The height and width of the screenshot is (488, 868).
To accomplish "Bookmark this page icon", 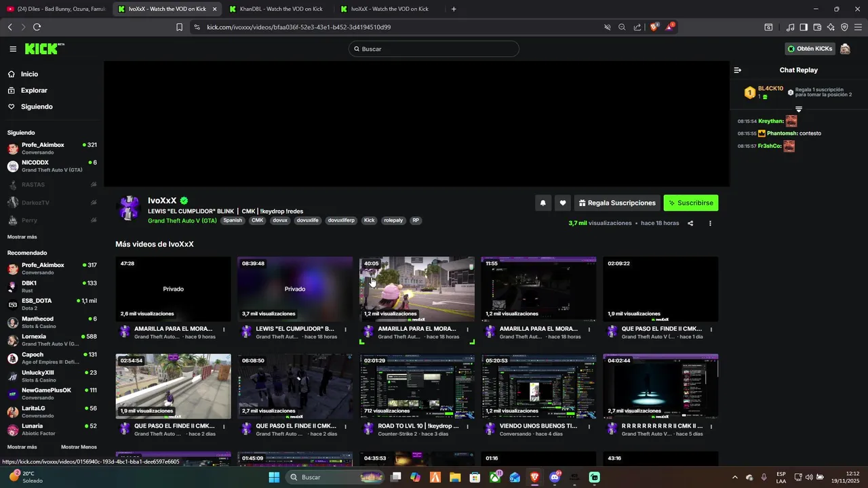I will tap(179, 27).
